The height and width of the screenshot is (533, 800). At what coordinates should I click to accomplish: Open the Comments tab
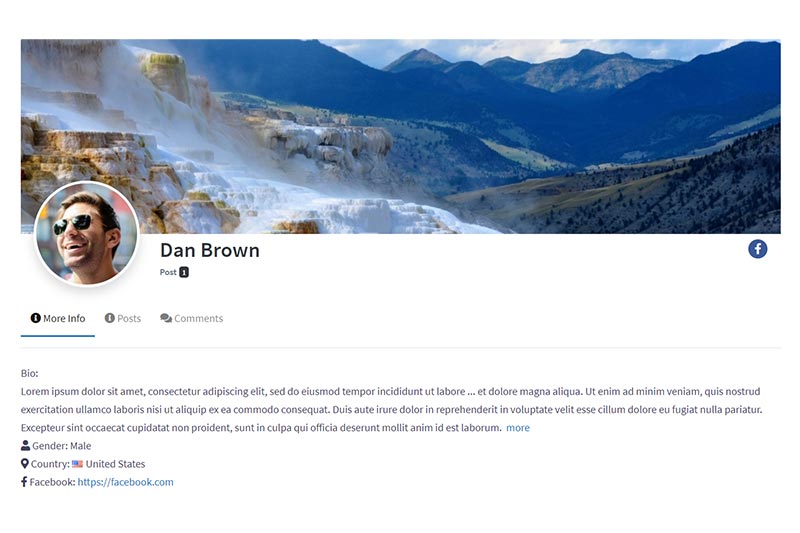(191, 318)
